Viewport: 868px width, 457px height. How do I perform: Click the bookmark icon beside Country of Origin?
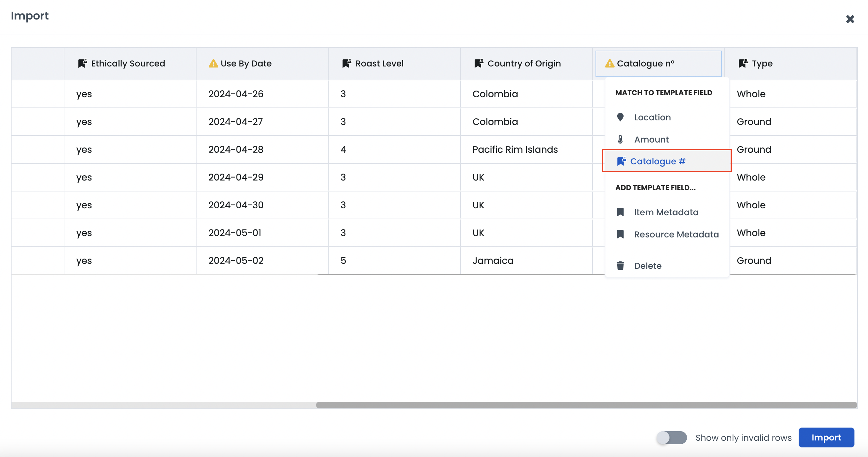pyautogui.click(x=479, y=63)
